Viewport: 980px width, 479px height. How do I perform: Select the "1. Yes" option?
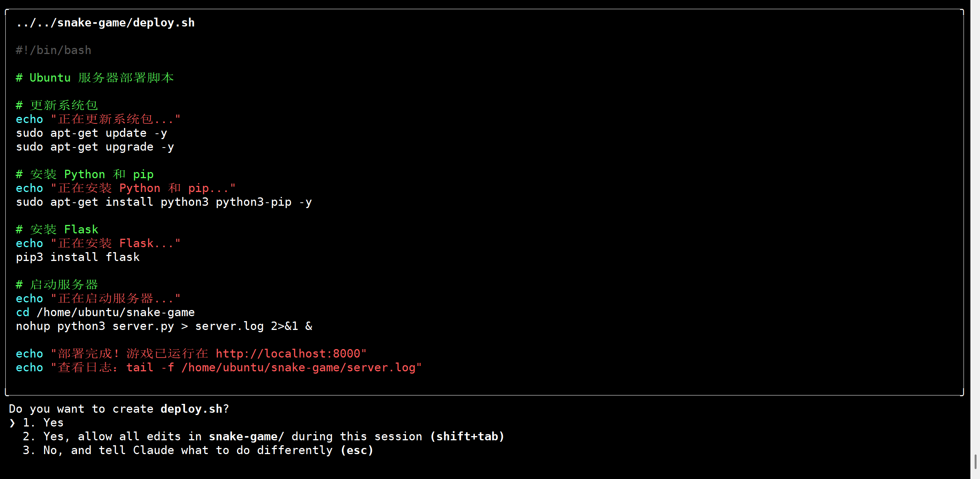coord(43,423)
